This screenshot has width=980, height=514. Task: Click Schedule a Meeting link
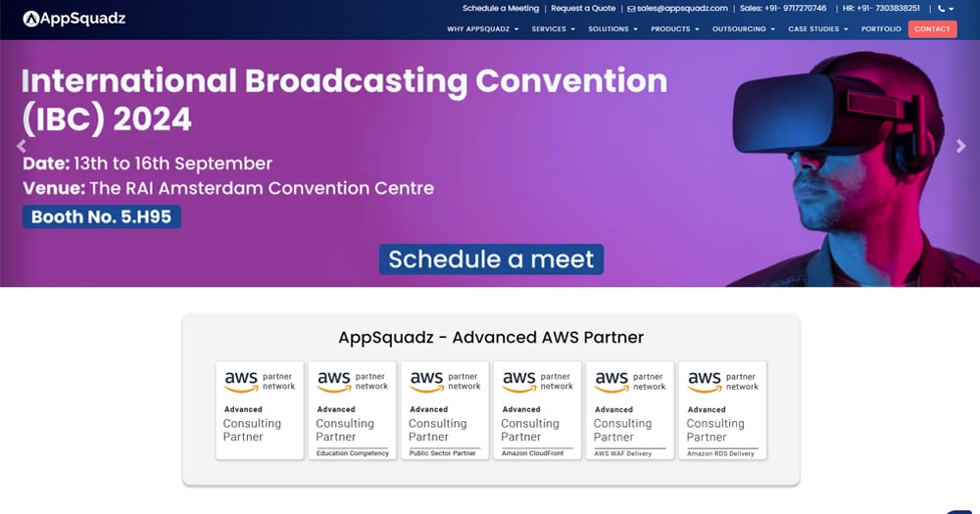[x=501, y=8]
